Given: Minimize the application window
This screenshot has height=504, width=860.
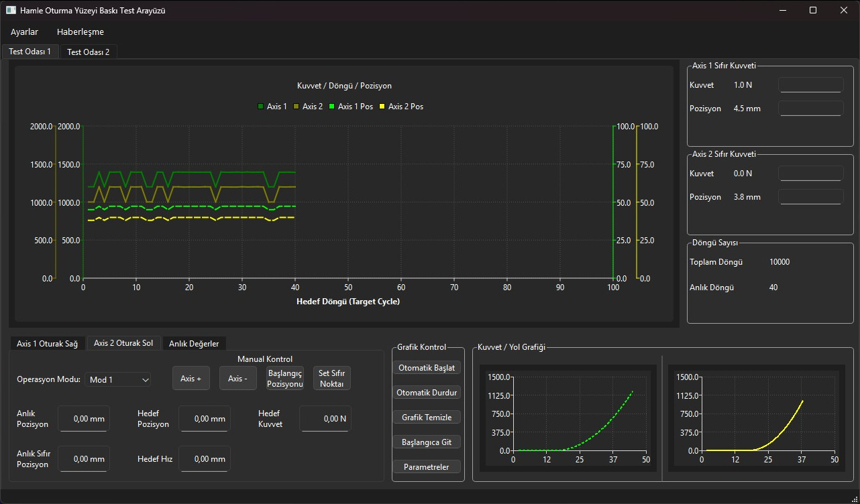Looking at the screenshot, I should coord(782,10).
